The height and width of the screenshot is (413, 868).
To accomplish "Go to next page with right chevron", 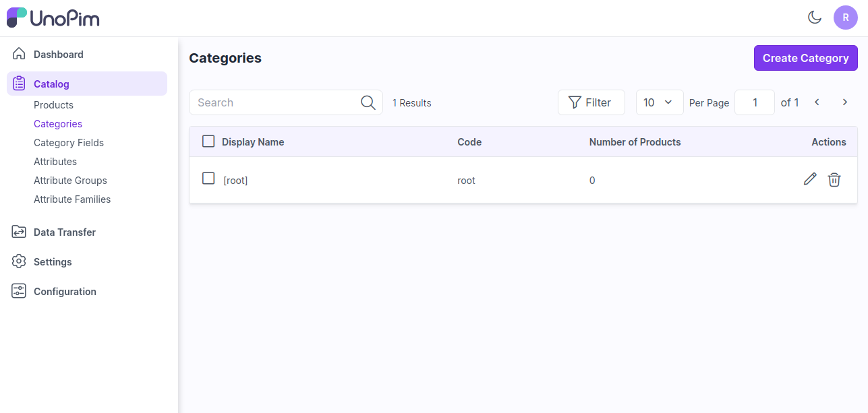I will tap(845, 102).
